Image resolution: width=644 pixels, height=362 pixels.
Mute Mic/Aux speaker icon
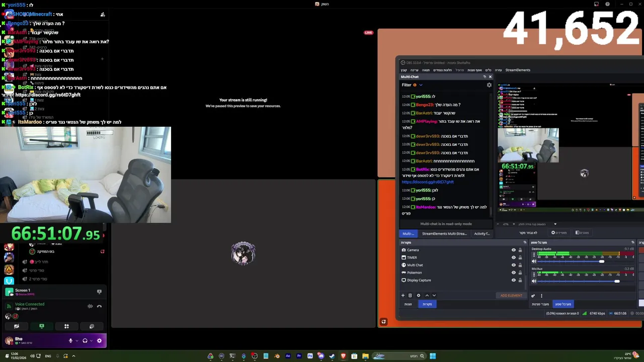pos(534,281)
